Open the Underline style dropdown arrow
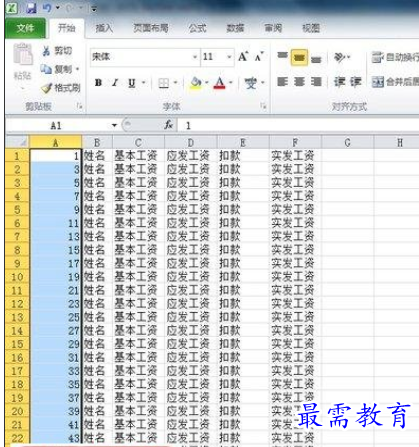The image size is (419, 447). click(x=144, y=83)
